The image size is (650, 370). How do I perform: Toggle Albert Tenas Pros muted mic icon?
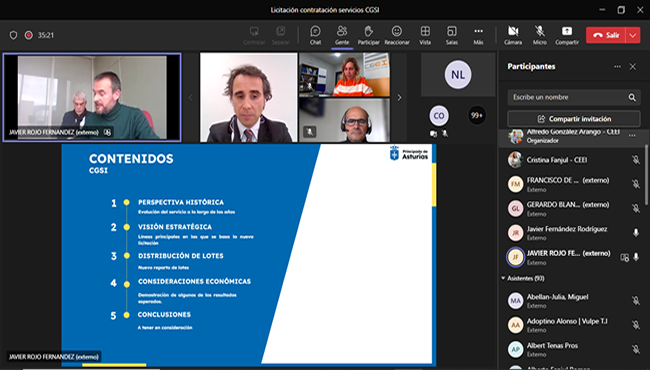point(636,350)
